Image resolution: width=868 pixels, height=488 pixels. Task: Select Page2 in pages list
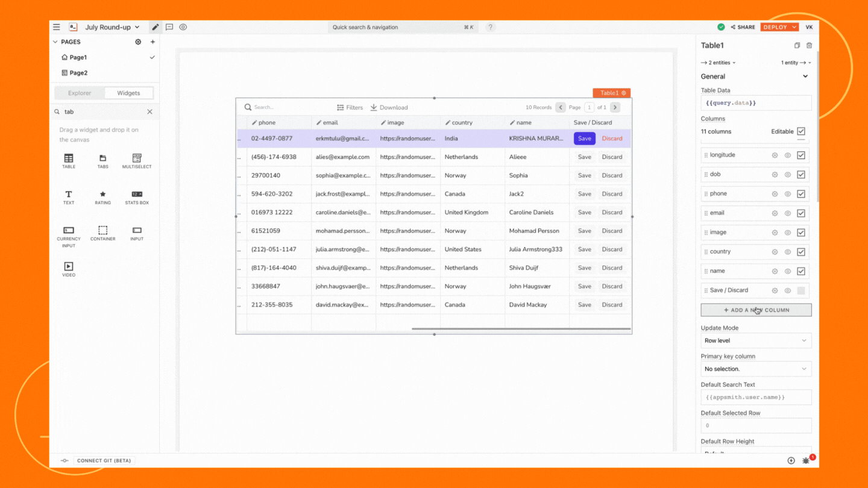(78, 73)
